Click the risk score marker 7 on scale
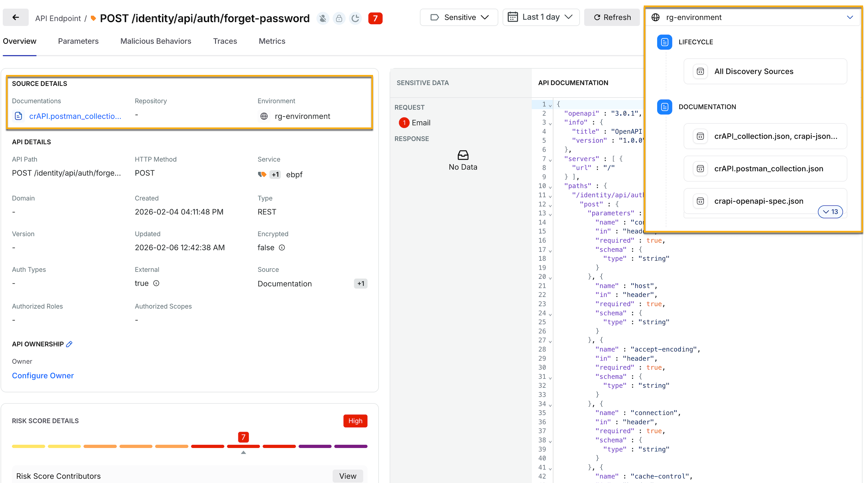Image resolution: width=868 pixels, height=483 pixels. 243,437
